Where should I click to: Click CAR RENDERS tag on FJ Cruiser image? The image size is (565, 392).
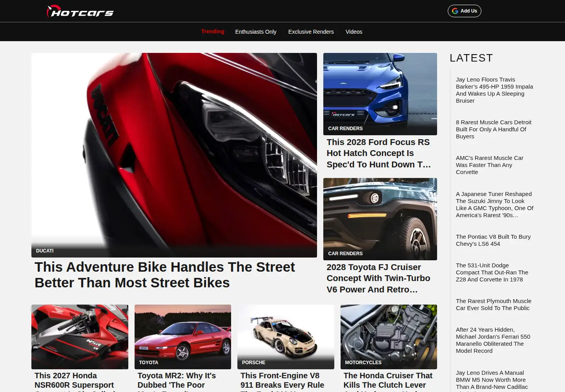(345, 254)
